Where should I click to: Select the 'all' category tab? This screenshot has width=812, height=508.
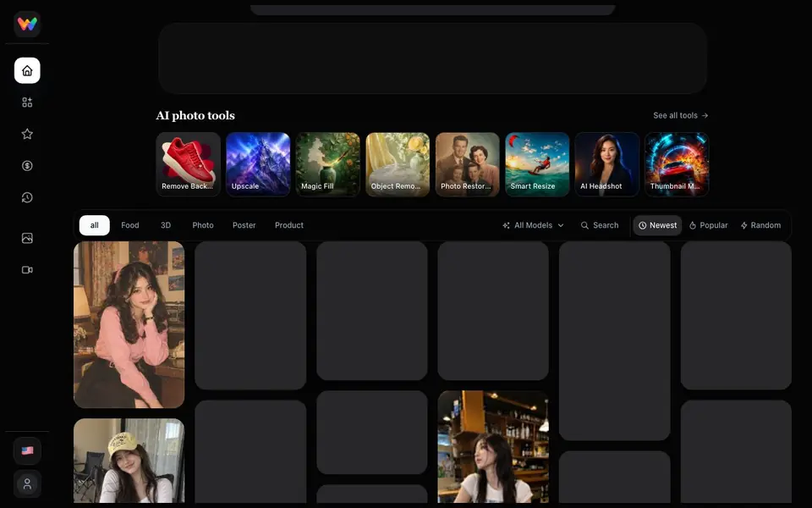(x=94, y=225)
